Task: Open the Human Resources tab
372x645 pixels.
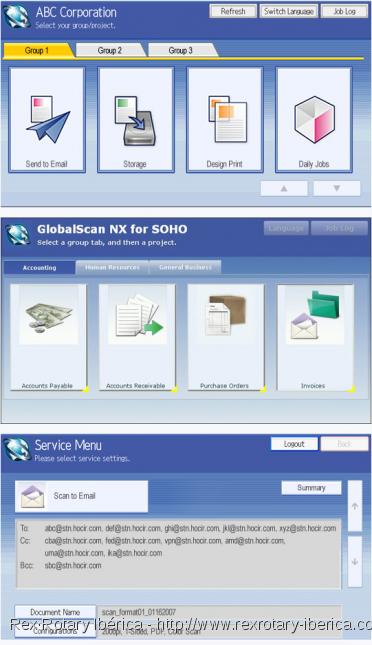Action: point(112,267)
